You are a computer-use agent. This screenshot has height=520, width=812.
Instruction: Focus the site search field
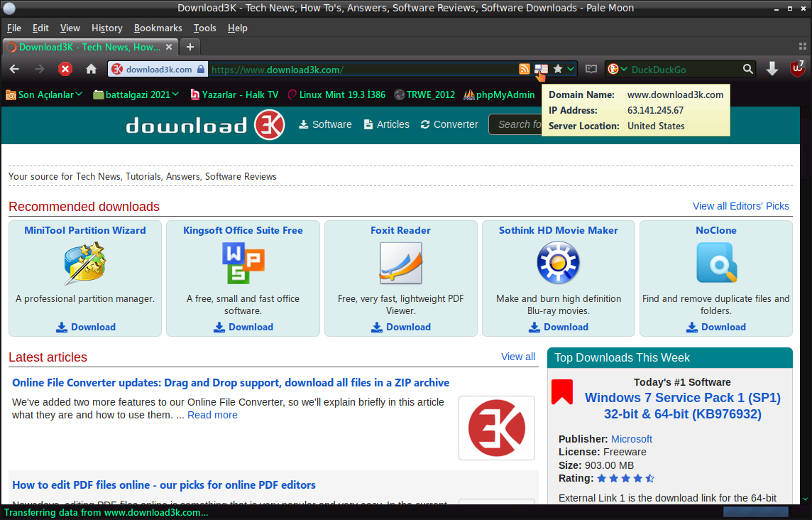[x=515, y=124]
